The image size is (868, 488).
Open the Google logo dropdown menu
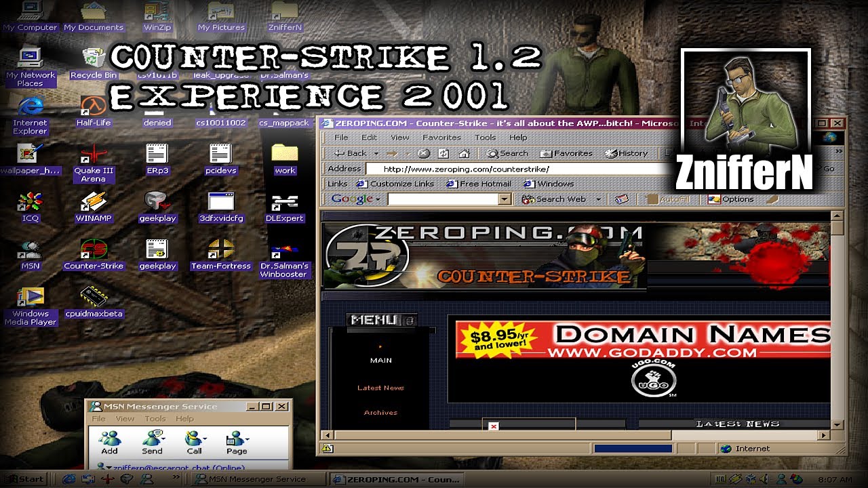378,199
